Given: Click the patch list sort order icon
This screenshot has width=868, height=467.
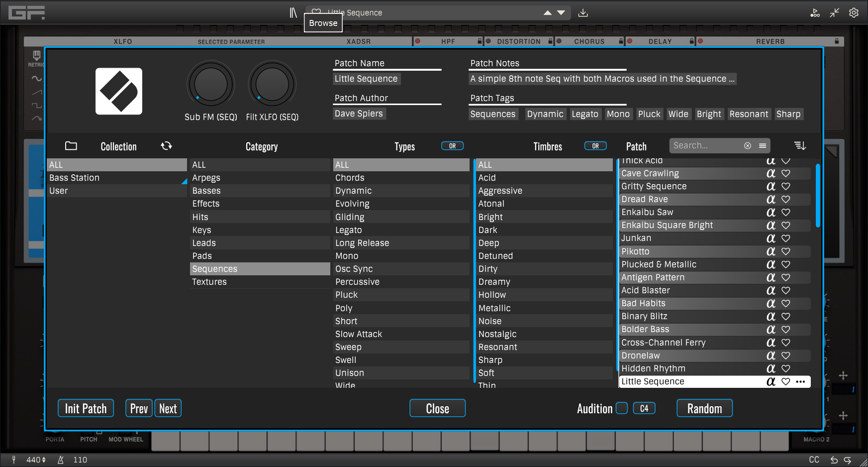Looking at the screenshot, I should pyautogui.click(x=800, y=145).
